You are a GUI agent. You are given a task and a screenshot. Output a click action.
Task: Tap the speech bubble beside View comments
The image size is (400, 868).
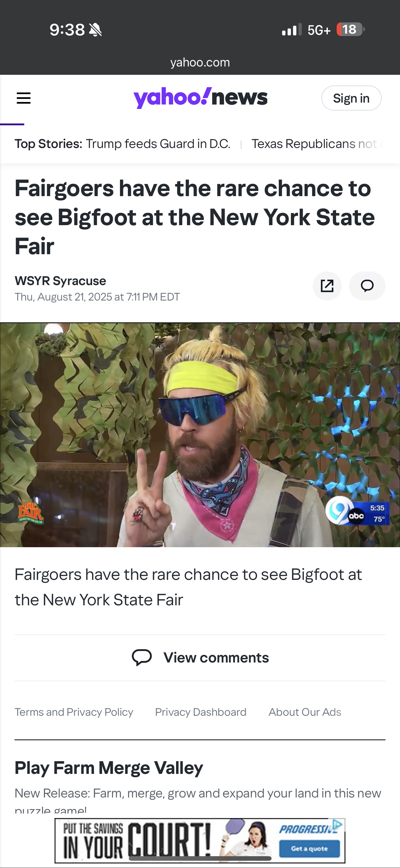[142, 657]
